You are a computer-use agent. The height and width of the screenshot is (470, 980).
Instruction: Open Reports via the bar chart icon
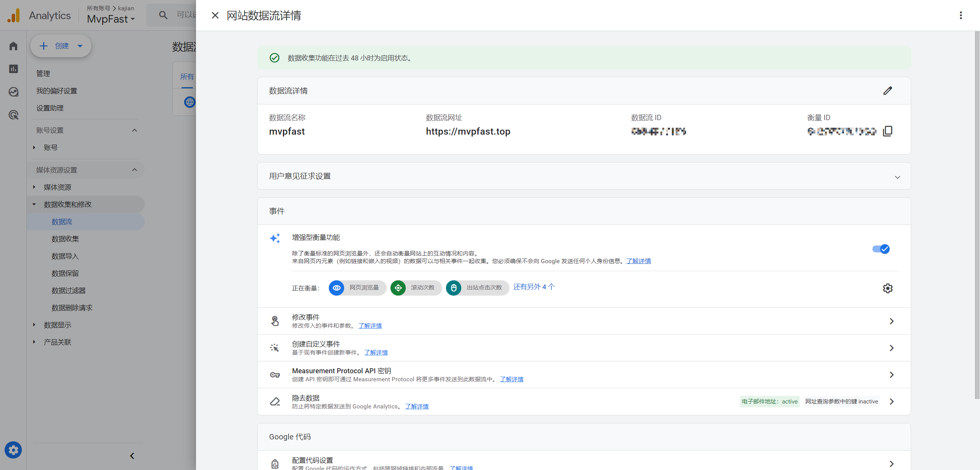(13, 69)
